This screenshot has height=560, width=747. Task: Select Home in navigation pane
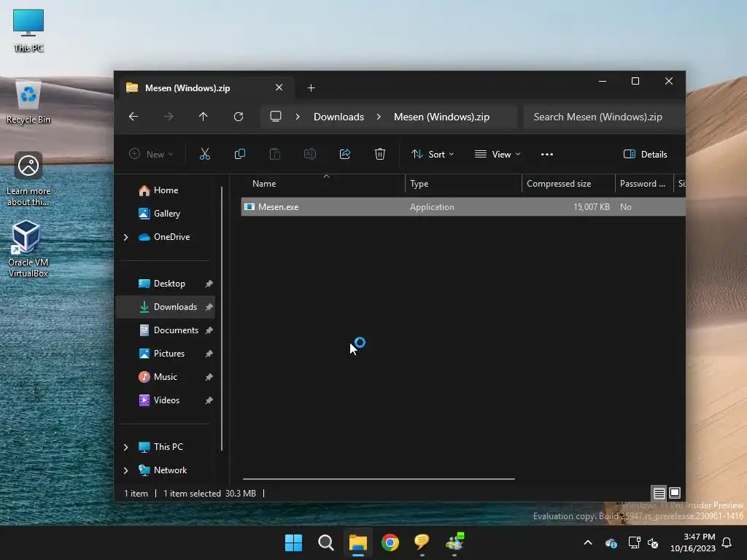tap(166, 190)
